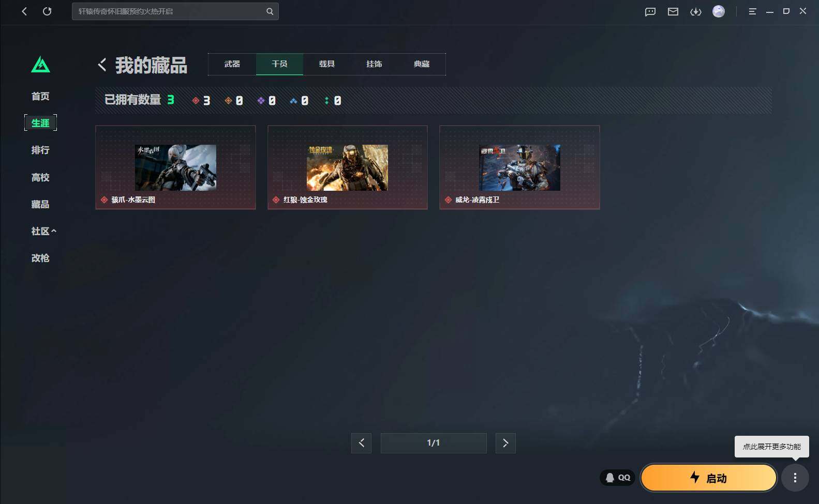Screen dimensions: 819x504
Task: Open 藏品 in sidebar
Action: pyautogui.click(x=40, y=204)
